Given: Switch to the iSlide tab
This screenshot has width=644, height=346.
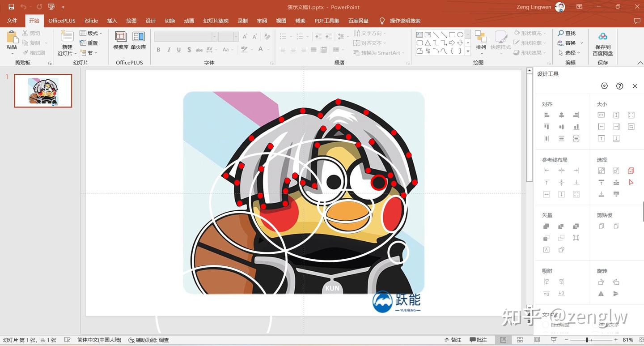Looking at the screenshot, I should coord(91,21).
